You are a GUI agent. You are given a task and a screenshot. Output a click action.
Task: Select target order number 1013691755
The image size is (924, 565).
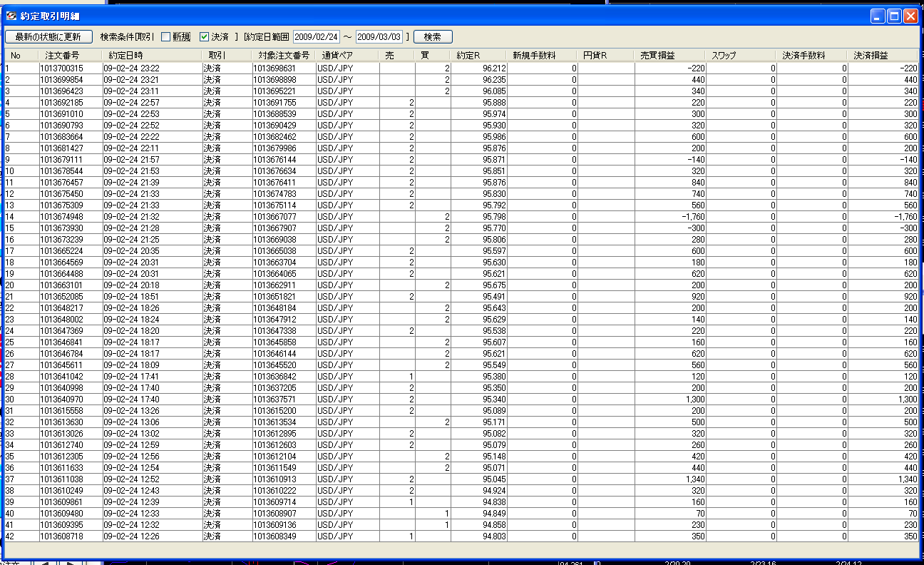coord(274,103)
